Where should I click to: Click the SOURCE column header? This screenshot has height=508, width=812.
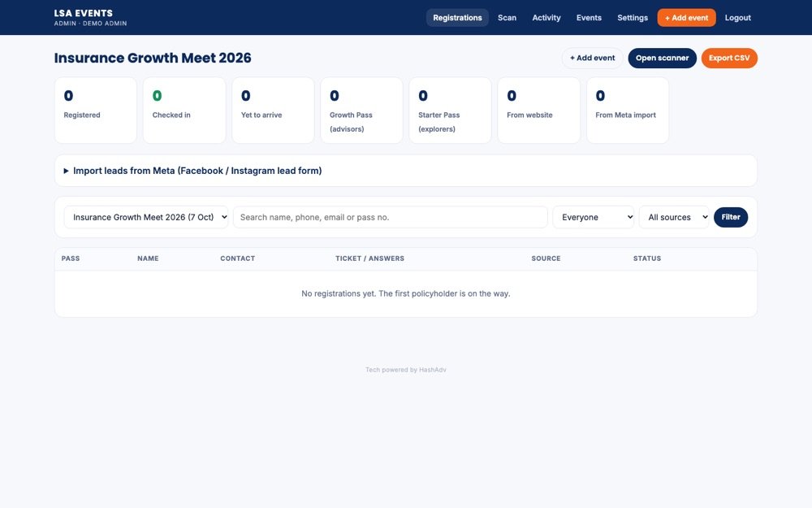[x=546, y=258]
